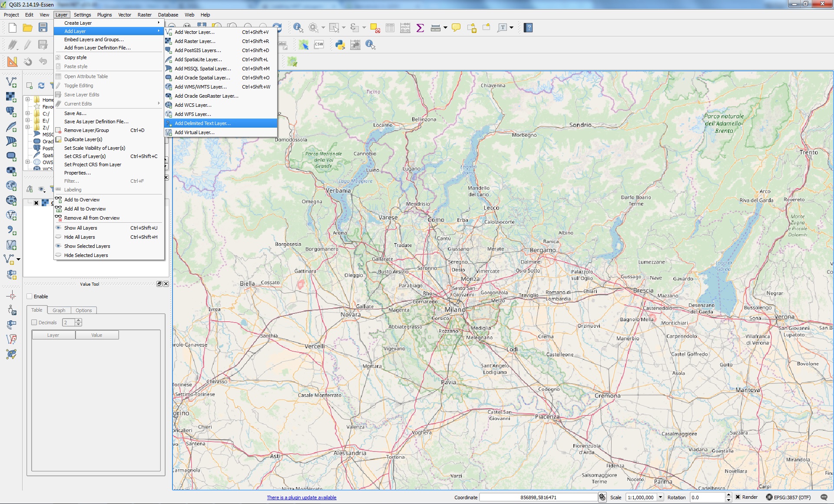This screenshot has width=834, height=504.
Task: Expand the C:/ drive node
Action: (28, 113)
